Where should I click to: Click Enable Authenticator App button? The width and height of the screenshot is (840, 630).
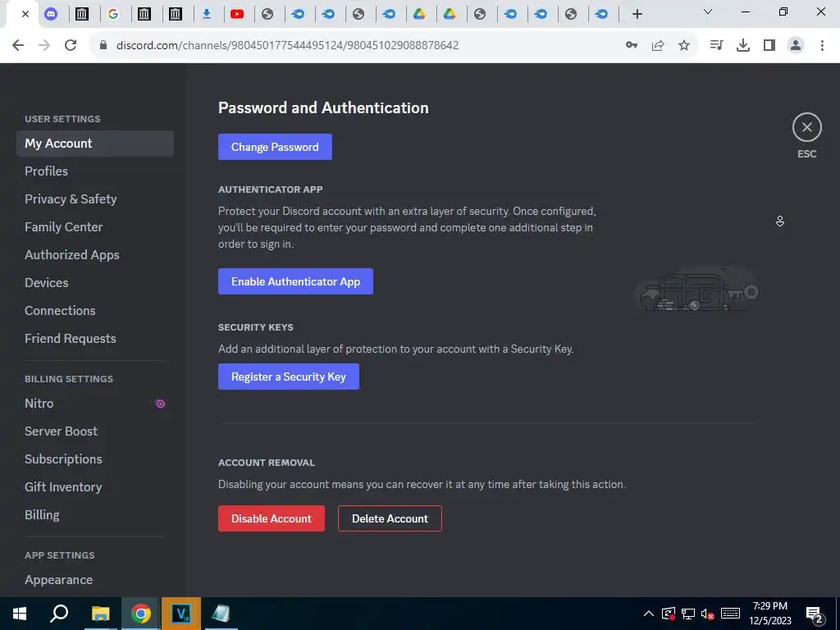295,281
